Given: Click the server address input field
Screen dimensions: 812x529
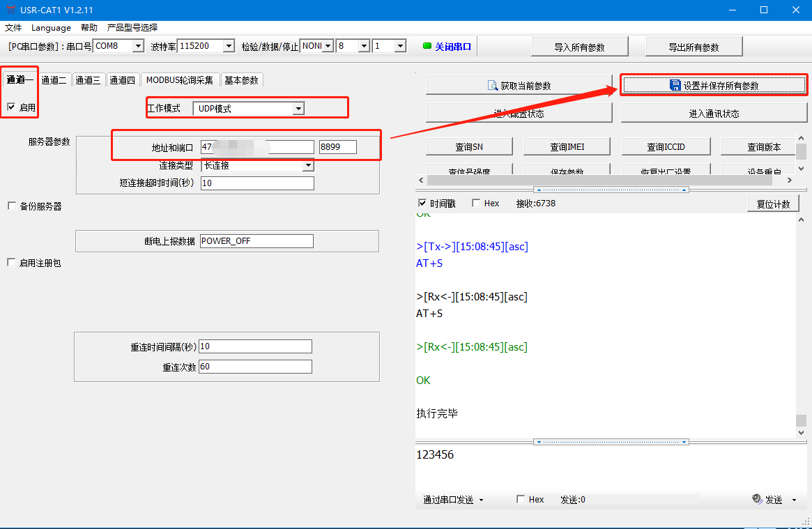Looking at the screenshot, I should tap(257, 147).
